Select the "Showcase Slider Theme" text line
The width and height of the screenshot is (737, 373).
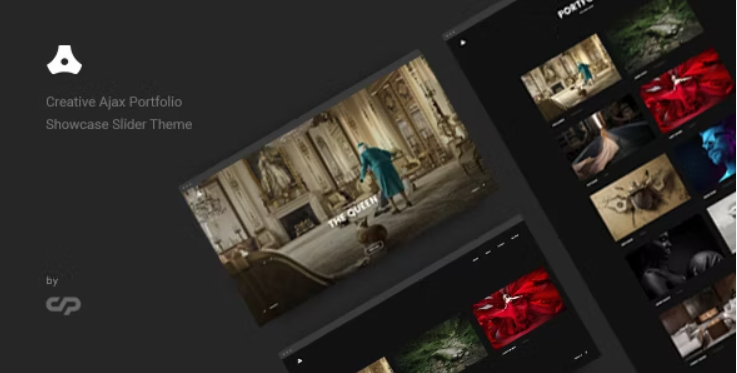pyautogui.click(x=119, y=124)
